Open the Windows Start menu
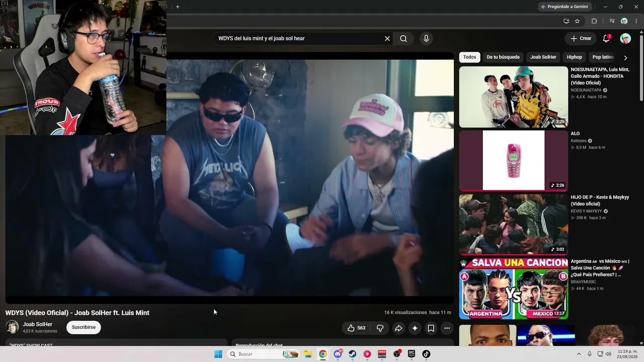644x362 pixels. click(218, 354)
